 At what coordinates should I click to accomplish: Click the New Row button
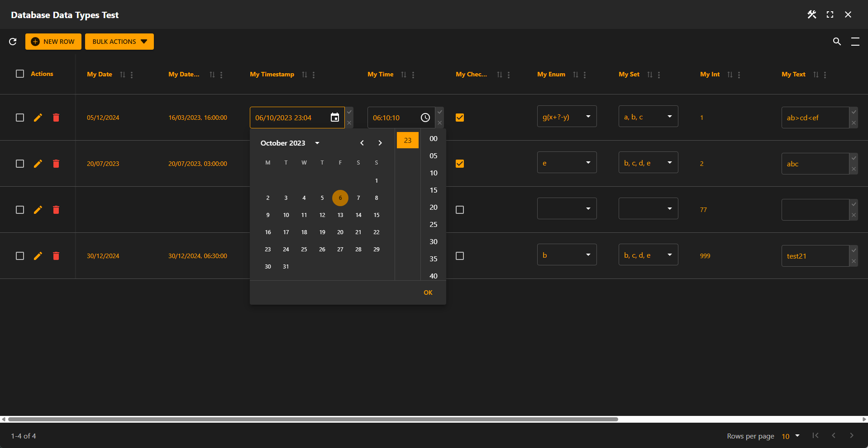point(53,42)
